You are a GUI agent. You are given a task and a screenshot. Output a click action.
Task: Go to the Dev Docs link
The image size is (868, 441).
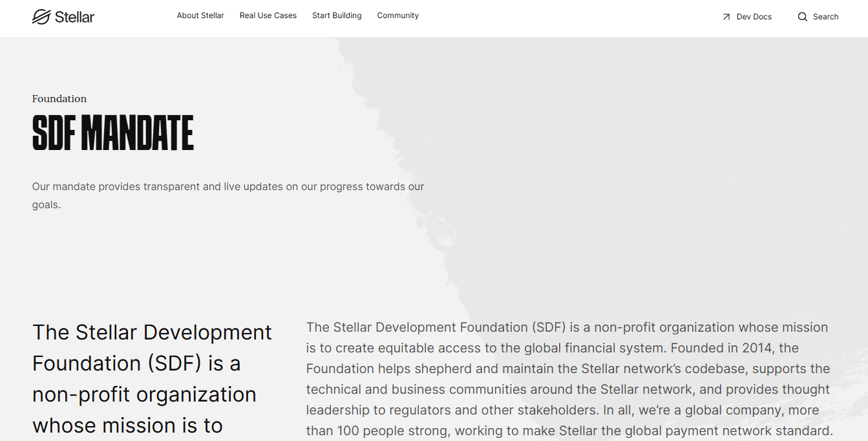tap(754, 17)
